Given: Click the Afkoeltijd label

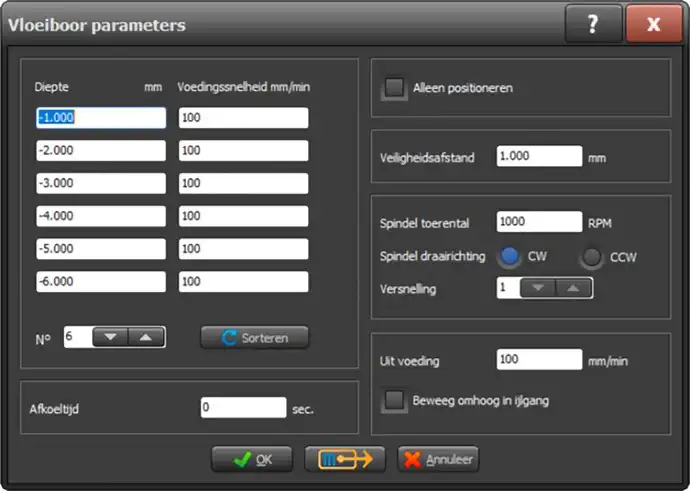Looking at the screenshot, I should [54, 409].
